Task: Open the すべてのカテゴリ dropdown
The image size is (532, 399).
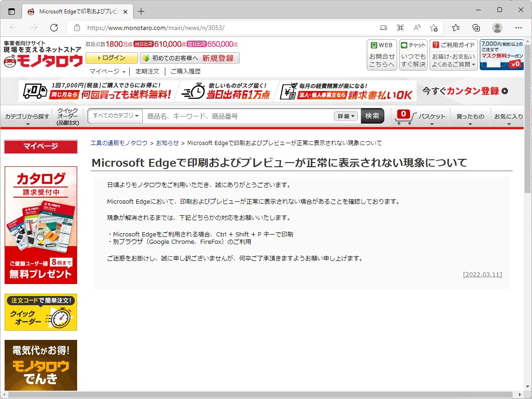Action: 114,116
